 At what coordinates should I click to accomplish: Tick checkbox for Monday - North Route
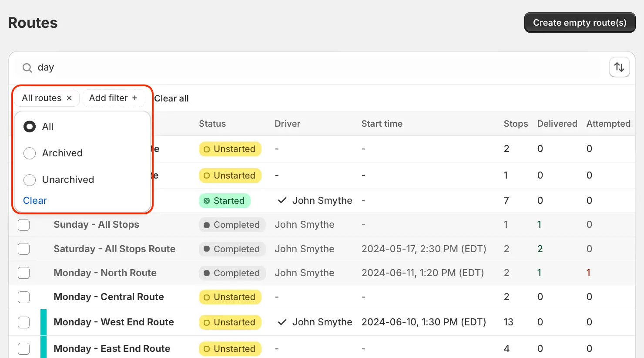click(x=24, y=273)
